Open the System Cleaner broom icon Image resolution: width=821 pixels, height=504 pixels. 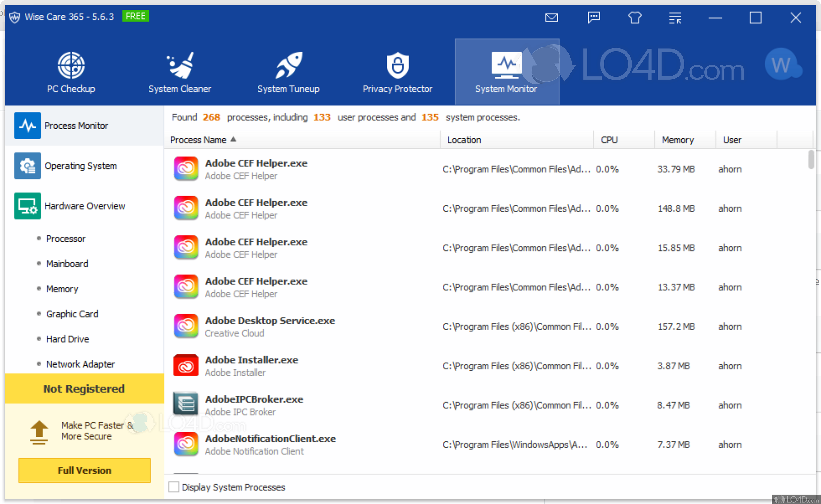[x=180, y=65]
